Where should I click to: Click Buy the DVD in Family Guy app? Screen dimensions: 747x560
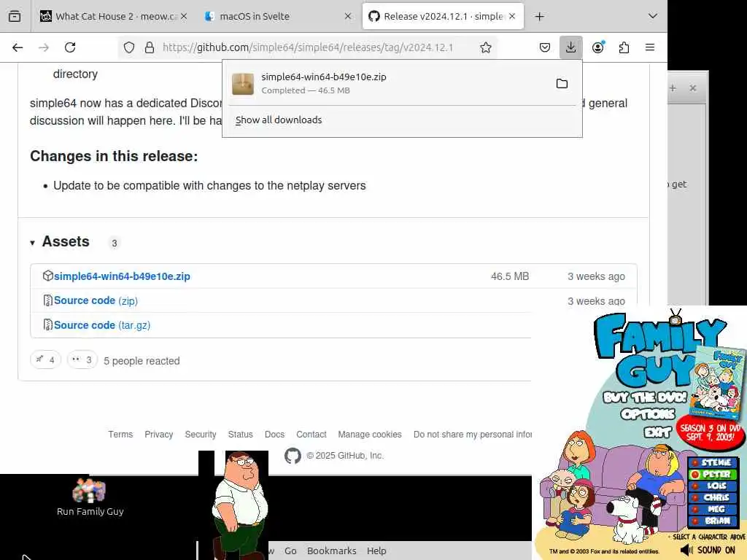point(645,397)
